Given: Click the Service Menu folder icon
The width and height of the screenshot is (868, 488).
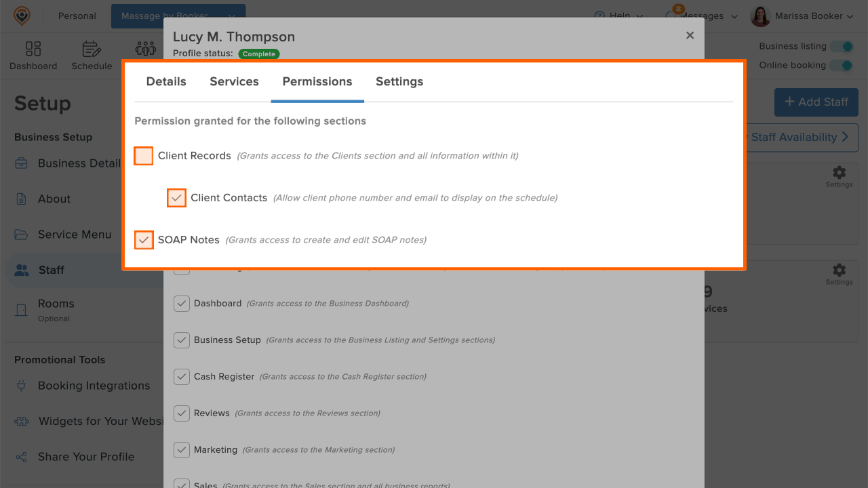Looking at the screenshot, I should coord(22,235).
